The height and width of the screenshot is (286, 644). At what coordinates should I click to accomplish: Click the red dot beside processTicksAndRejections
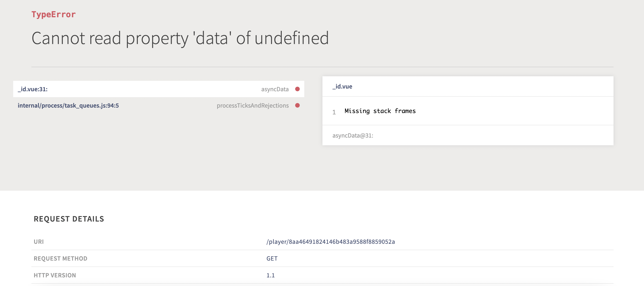click(297, 105)
